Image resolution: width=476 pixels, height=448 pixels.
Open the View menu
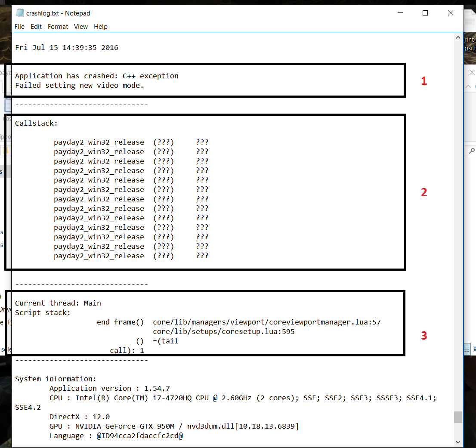(x=81, y=27)
